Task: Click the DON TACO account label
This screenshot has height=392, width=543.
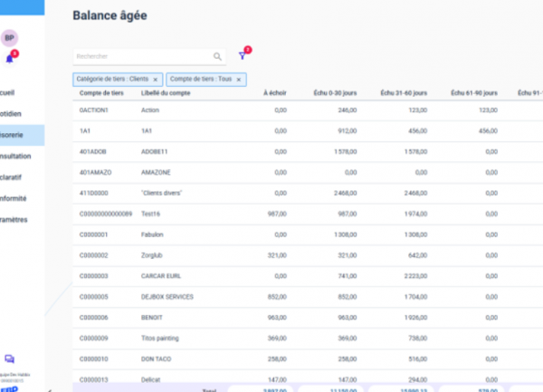Action: (x=157, y=359)
